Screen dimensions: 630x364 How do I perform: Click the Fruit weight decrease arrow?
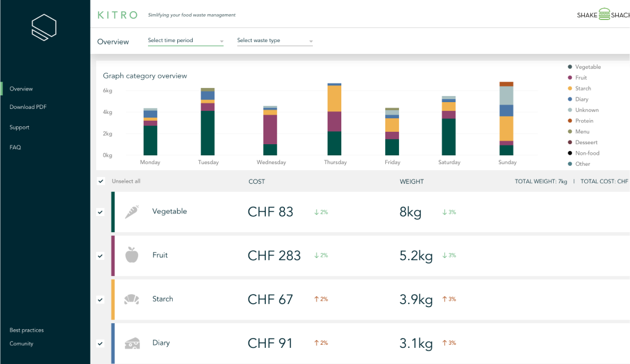[x=444, y=255]
